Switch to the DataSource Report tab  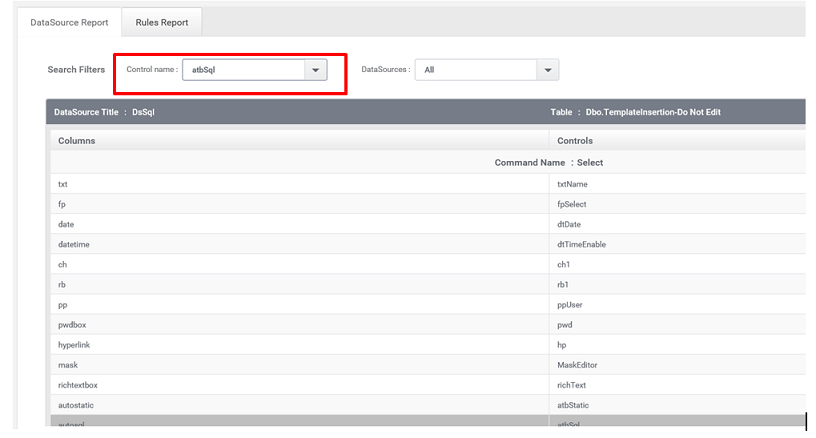tap(69, 22)
